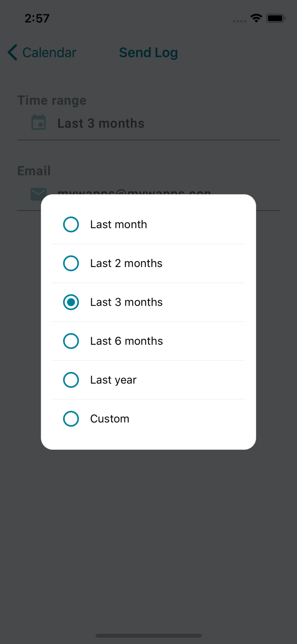Go back to Calendar
Screen dimensions: 297x644
pyautogui.click(x=42, y=53)
